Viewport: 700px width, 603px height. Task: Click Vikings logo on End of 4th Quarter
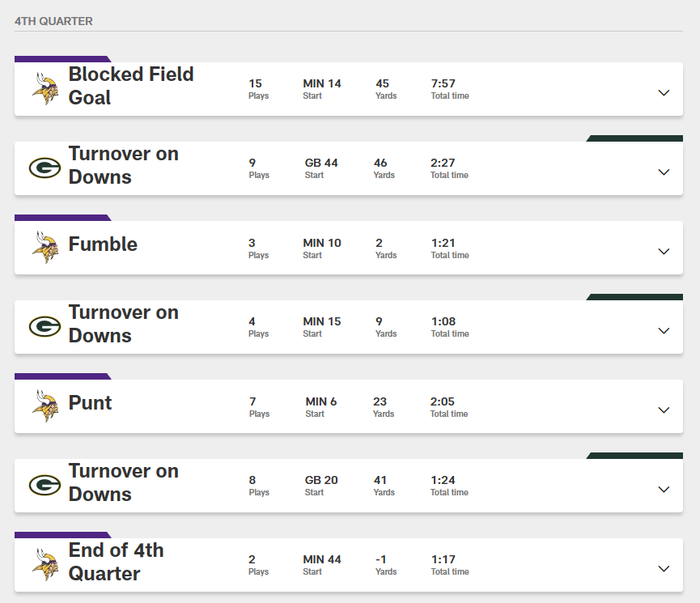coord(45,565)
